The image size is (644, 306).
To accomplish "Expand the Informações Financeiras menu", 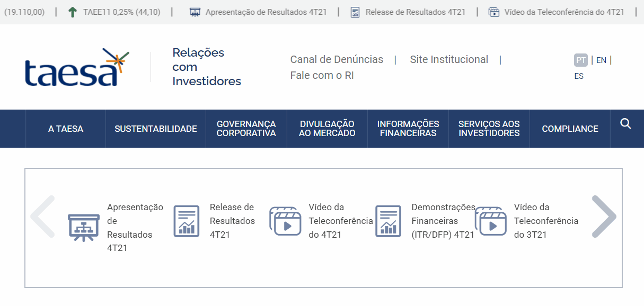I will tap(408, 129).
